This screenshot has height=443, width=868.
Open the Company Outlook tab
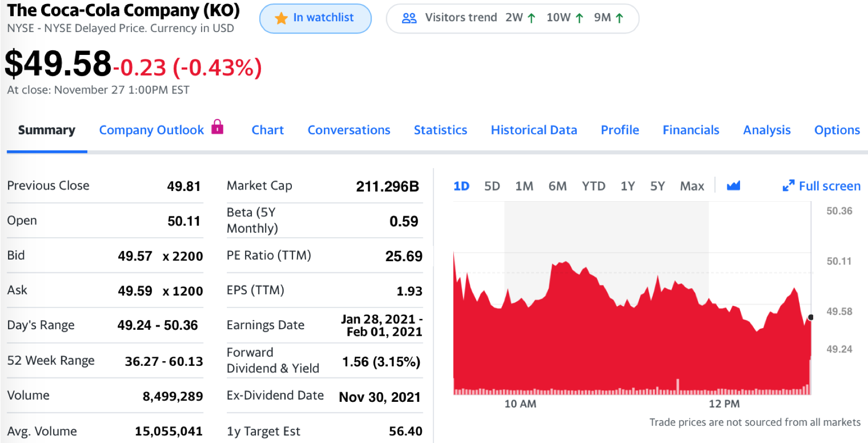point(151,131)
